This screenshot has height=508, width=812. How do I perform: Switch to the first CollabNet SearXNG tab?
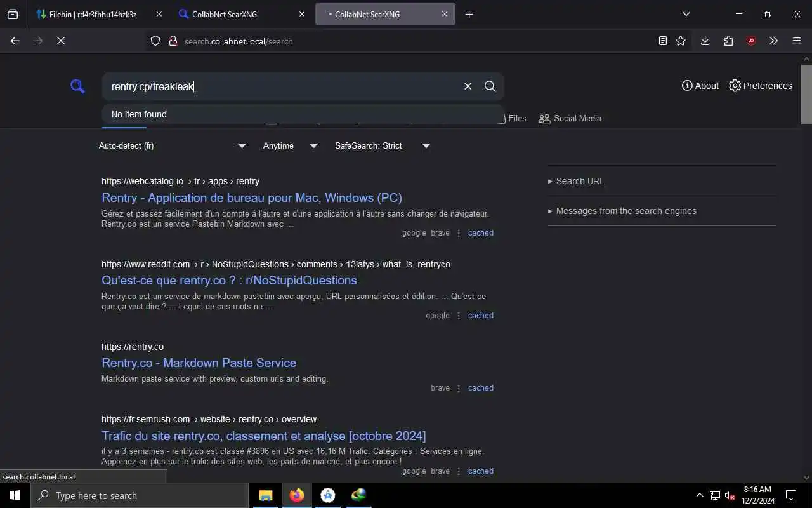[241, 14]
